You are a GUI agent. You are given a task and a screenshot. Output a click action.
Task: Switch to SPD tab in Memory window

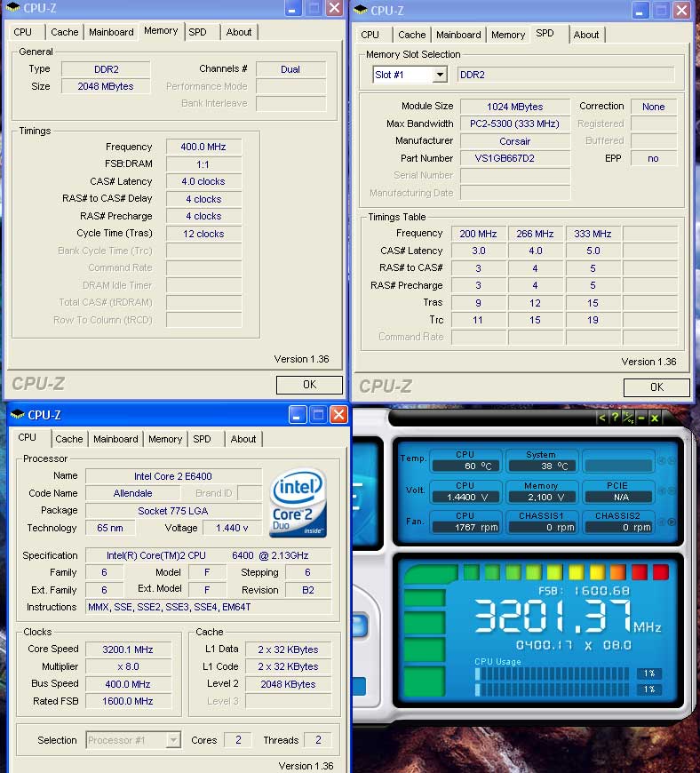pyautogui.click(x=198, y=32)
